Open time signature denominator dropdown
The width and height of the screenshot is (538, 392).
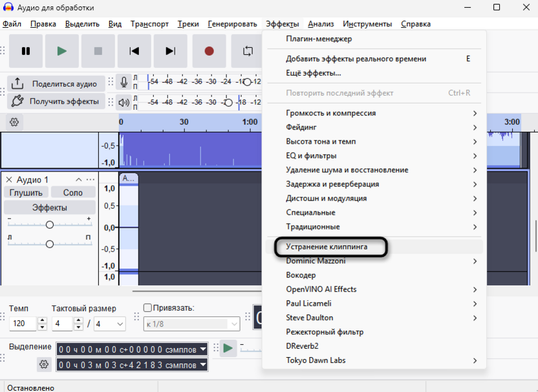coord(110,323)
